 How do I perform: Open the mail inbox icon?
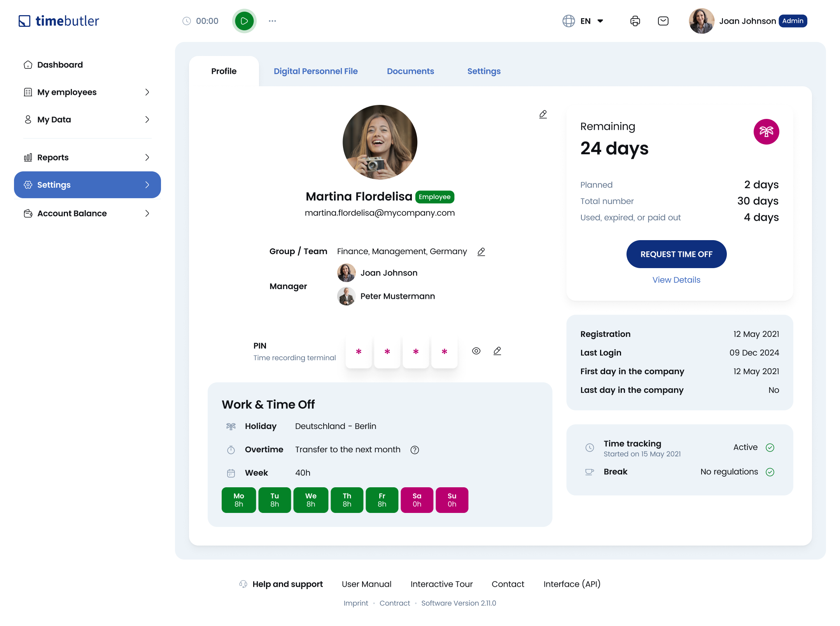pos(663,21)
